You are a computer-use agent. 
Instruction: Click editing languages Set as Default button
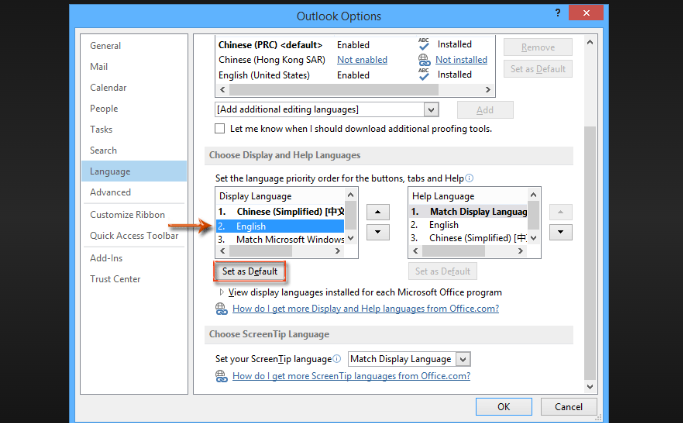pos(538,69)
